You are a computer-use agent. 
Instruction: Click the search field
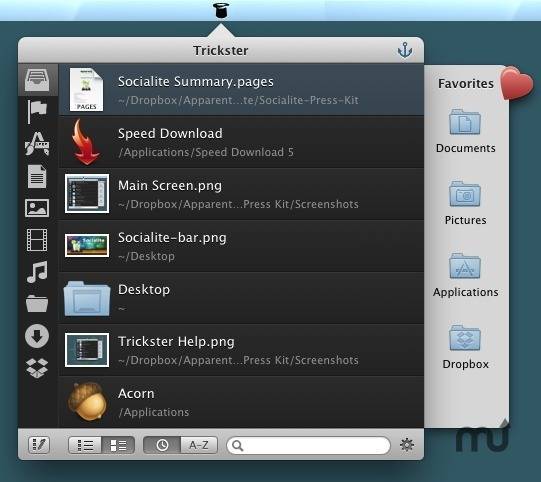pyautogui.click(x=308, y=445)
